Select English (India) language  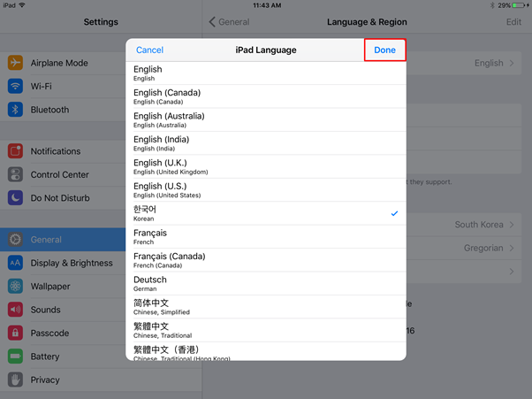click(266, 143)
